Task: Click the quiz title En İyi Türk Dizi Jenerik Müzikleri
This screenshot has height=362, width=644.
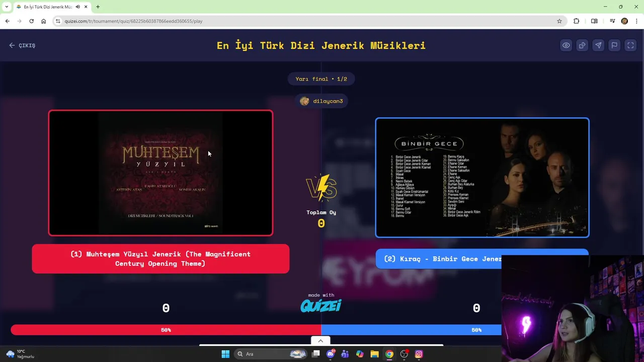Action: click(x=321, y=45)
